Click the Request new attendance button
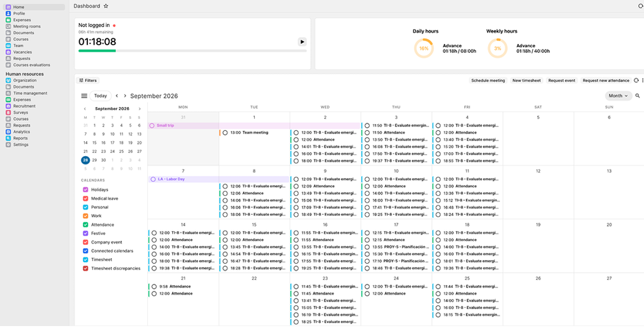This screenshot has height=328, width=644. pos(606,81)
